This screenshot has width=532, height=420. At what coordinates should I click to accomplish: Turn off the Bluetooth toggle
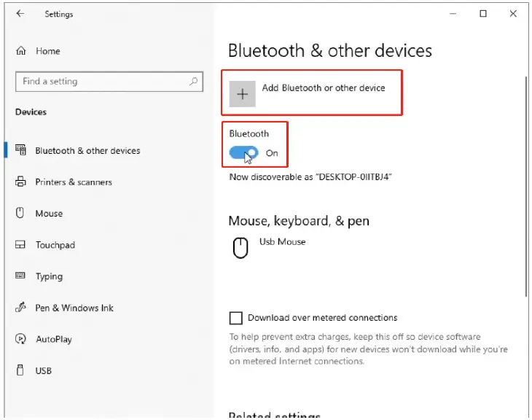(x=243, y=153)
